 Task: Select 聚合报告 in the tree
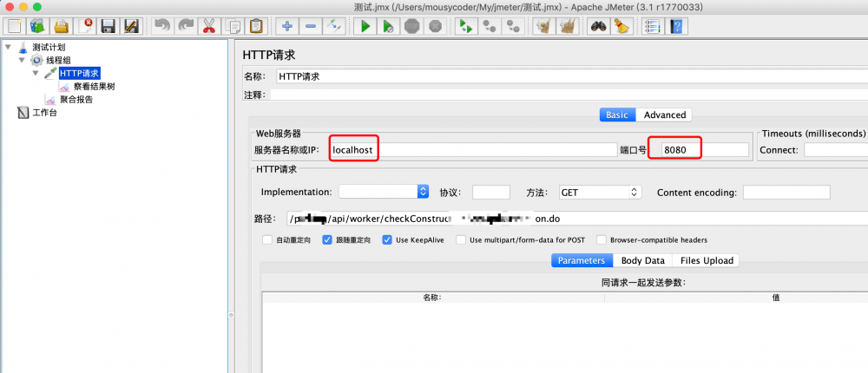coord(76,100)
